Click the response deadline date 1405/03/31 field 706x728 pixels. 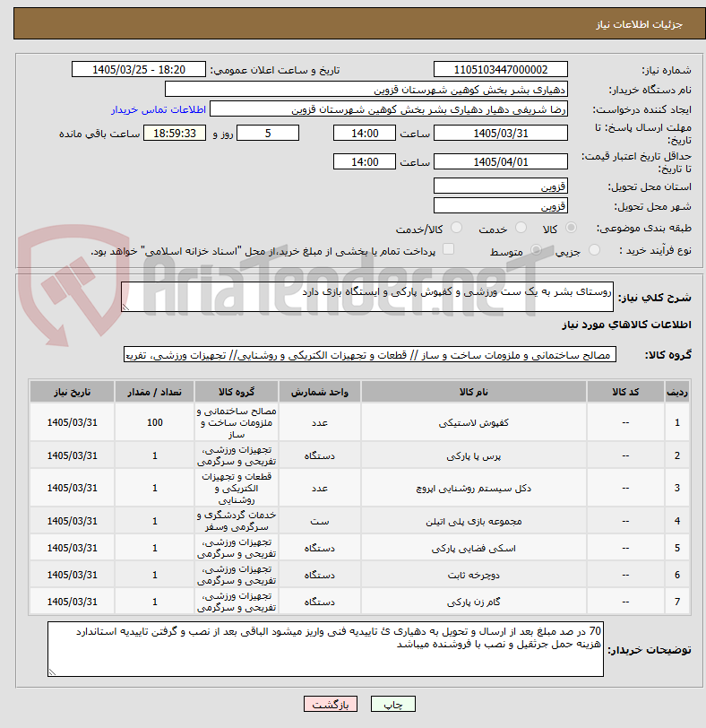(501, 134)
